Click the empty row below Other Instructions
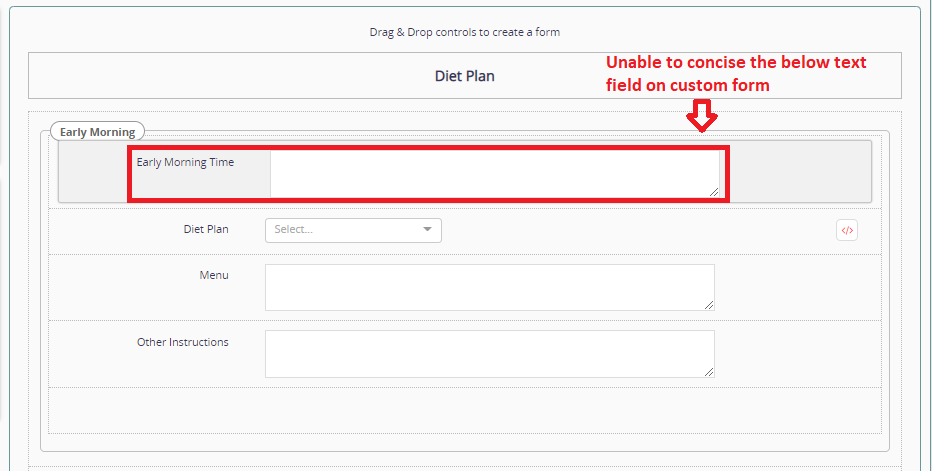 (x=465, y=409)
